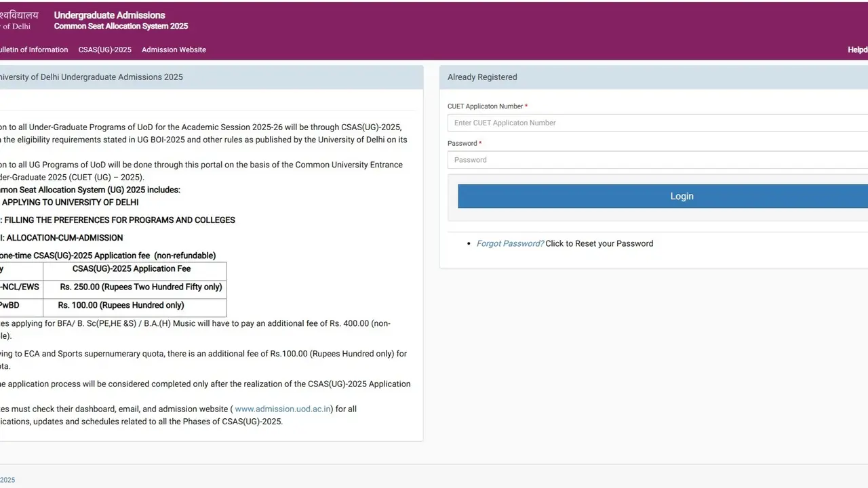
Task: Visit the www.admission.uod.ac.in link
Action: 282,409
